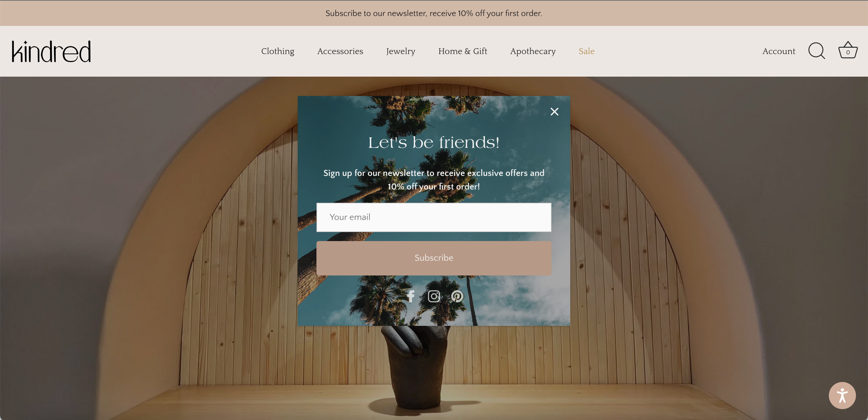868x420 pixels.
Task: Click the Sale link
Action: click(x=586, y=51)
